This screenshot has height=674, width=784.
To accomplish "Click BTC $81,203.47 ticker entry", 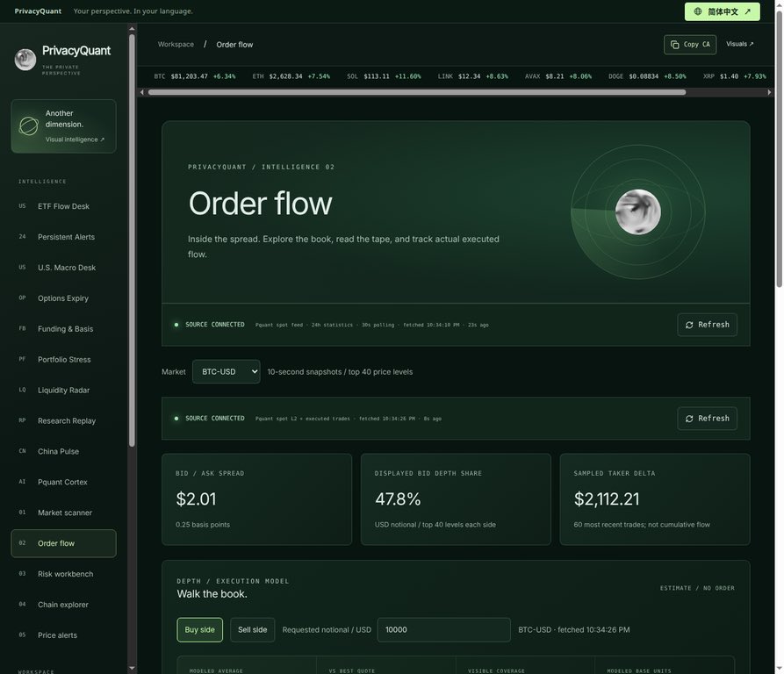I will pyautogui.click(x=195, y=76).
